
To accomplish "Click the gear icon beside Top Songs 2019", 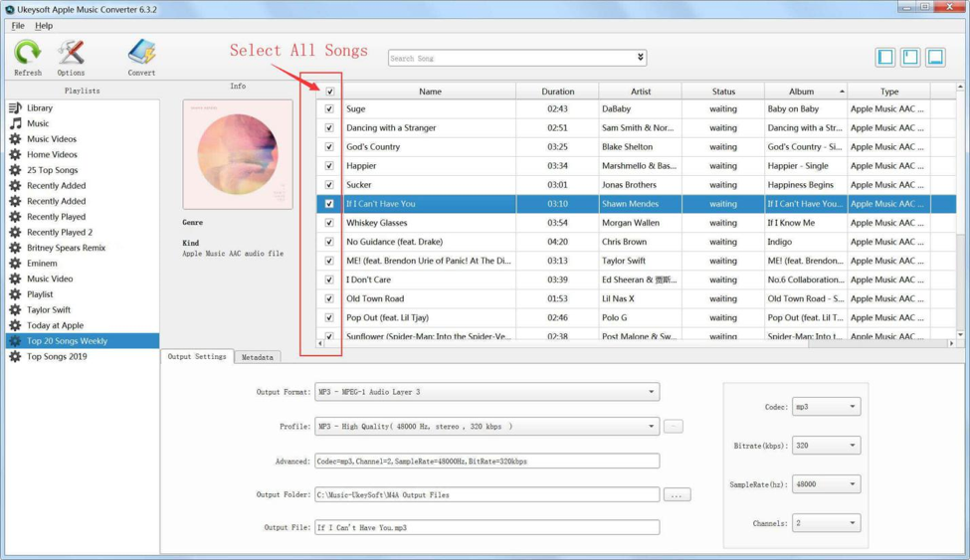I will pos(16,356).
